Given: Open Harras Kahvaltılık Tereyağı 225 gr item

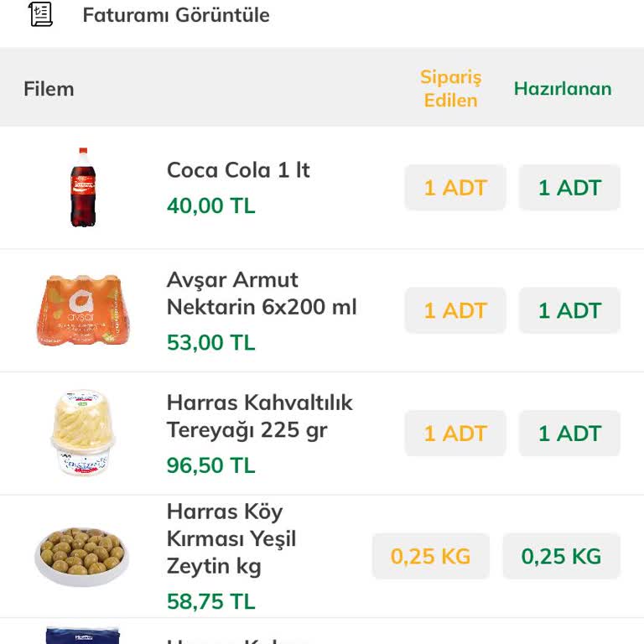Looking at the screenshot, I should click(x=259, y=416).
